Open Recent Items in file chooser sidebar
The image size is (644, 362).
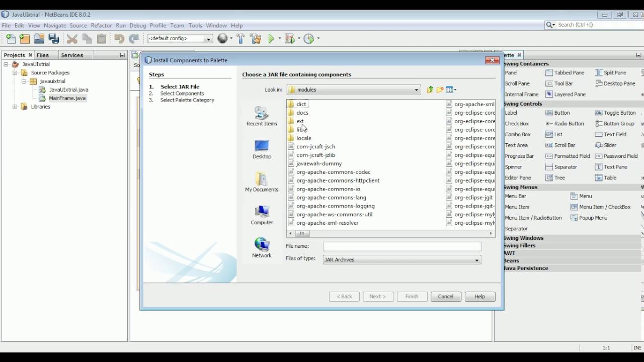tap(262, 116)
